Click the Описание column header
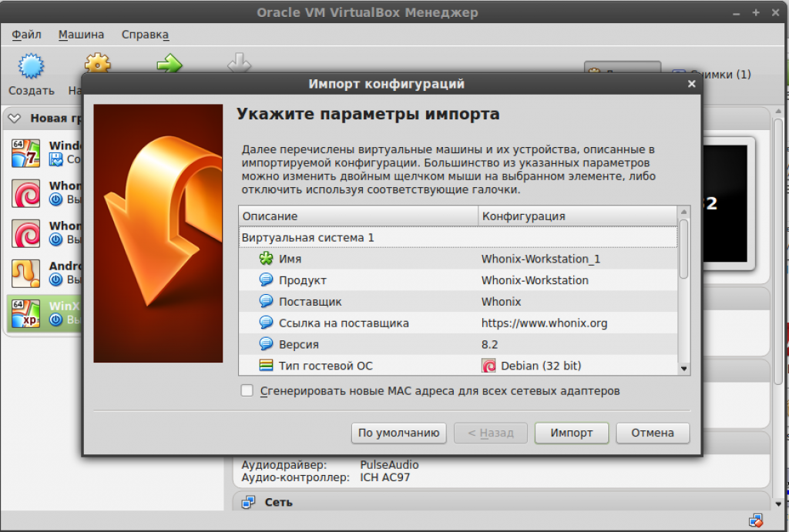 [x=358, y=216]
